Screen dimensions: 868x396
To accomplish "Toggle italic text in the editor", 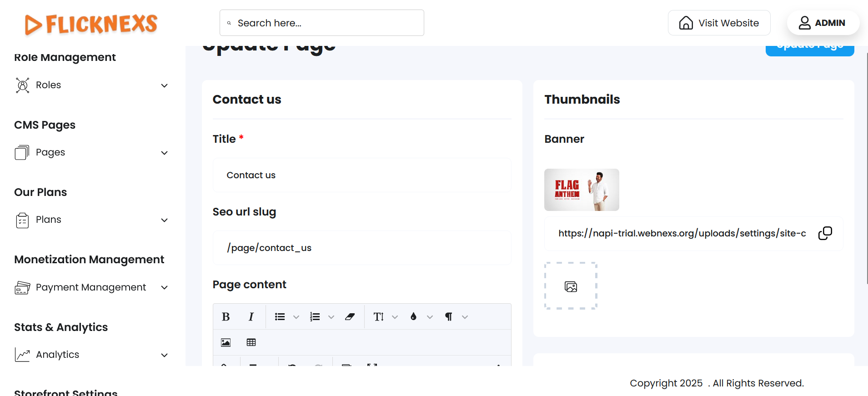I will (x=251, y=317).
